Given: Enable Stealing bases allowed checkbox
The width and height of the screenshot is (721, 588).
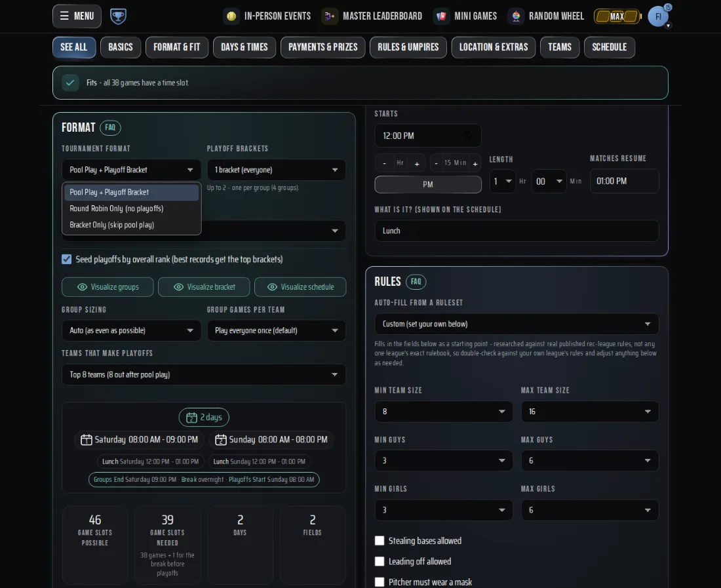Looking at the screenshot, I should (380, 541).
